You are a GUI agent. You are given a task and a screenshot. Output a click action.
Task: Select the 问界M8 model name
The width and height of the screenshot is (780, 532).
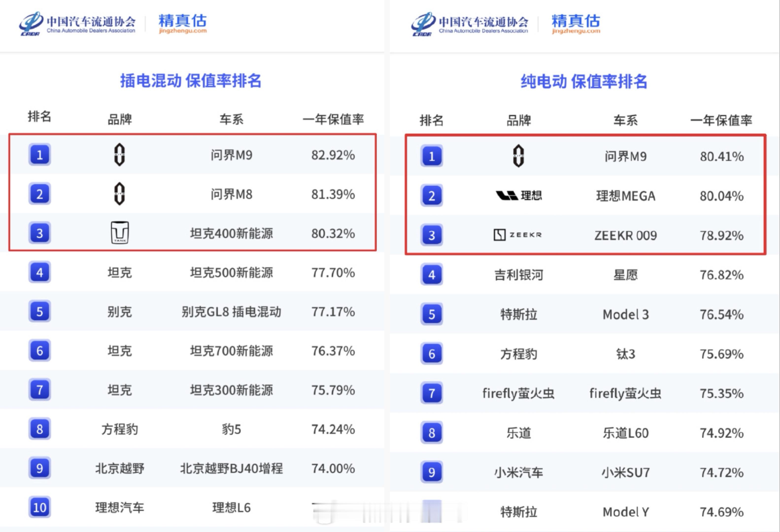(232, 194)
